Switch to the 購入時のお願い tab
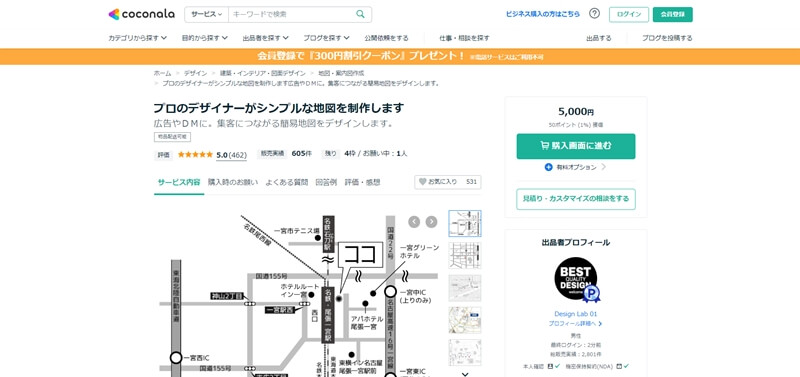800x377 pixels. (x=233, y=182)
